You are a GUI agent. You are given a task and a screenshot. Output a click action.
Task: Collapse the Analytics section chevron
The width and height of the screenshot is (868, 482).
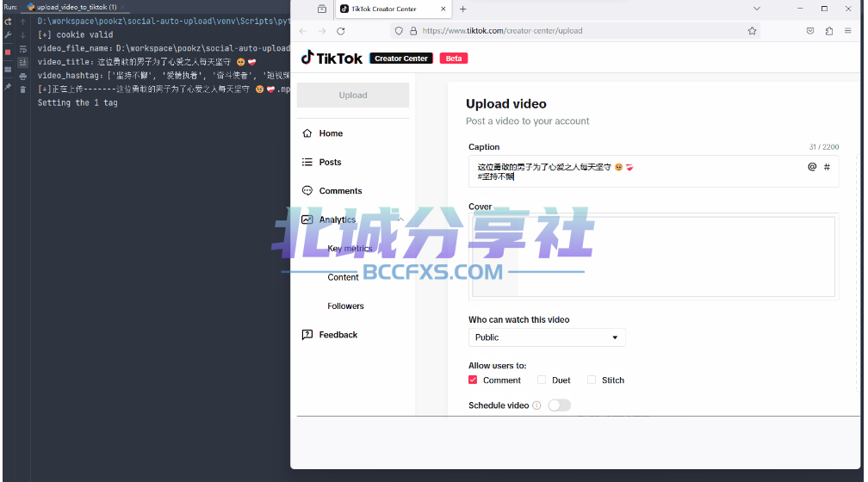(400, 219)
